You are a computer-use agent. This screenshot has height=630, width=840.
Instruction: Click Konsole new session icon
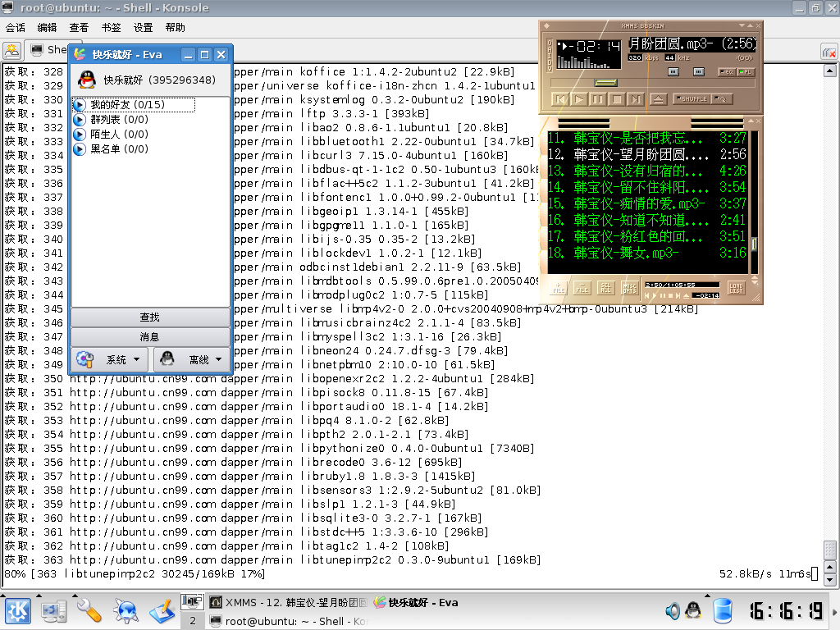(x=11, y=50)
